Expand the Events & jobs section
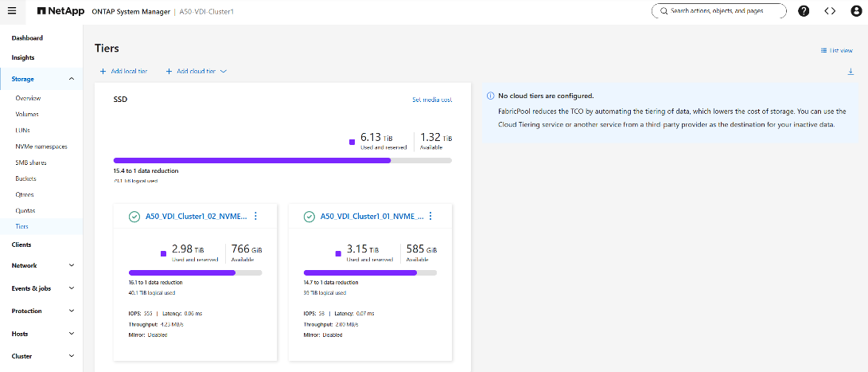The width and height of the screenshot is (868, 372). click(x=72, y=288)
